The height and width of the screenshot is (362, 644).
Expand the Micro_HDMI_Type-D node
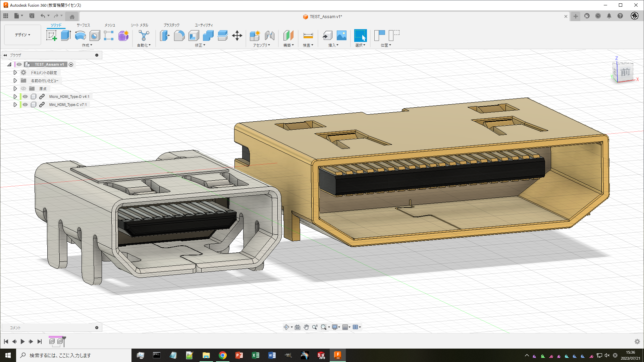[15, 97]
